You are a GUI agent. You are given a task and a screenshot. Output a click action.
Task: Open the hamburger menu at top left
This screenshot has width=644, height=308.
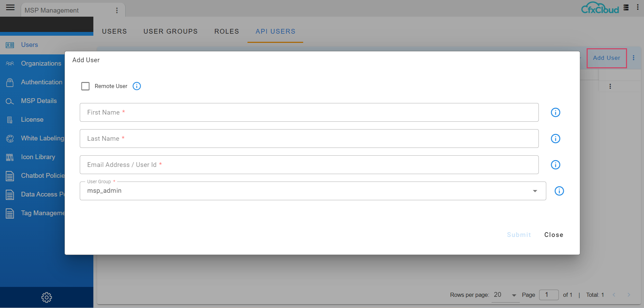click(10, 7)
